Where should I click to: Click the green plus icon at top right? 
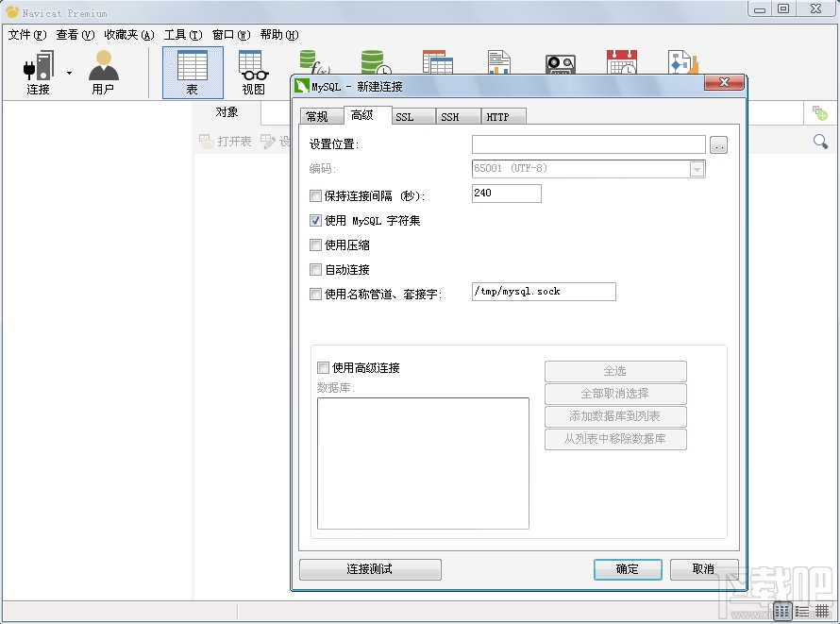(x=819, y=113)
